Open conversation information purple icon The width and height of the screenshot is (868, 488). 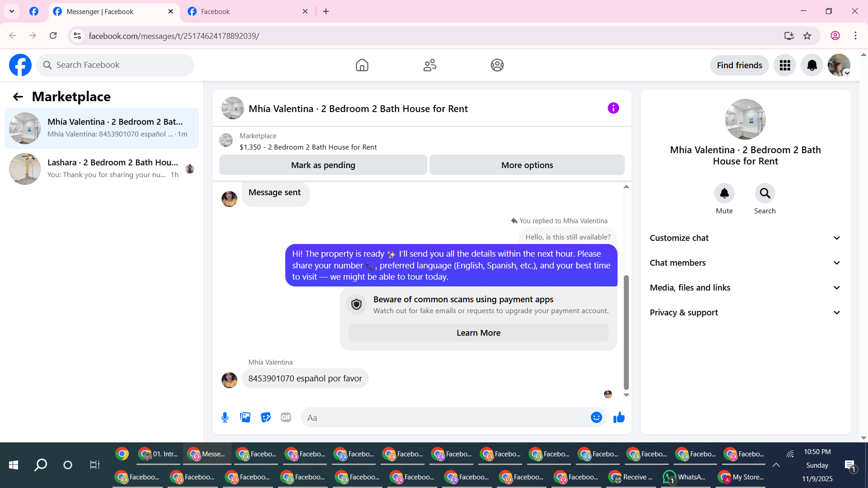[613, 108]
